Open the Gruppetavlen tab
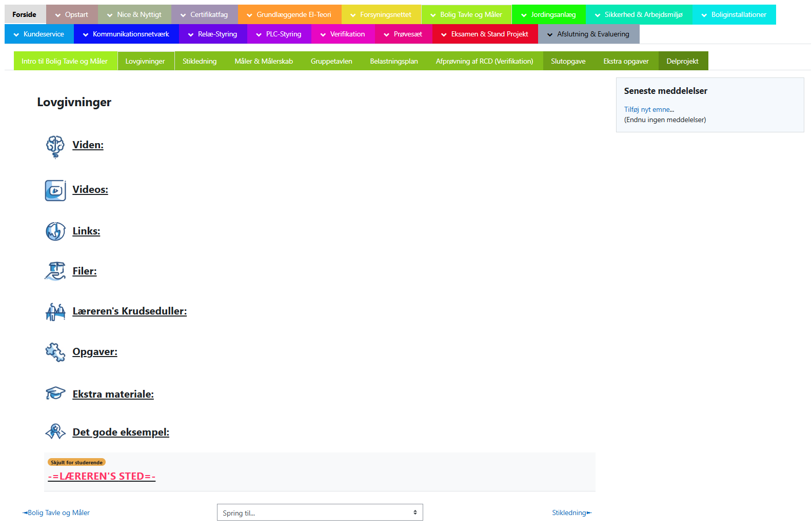Screen dimensions: 812x532 coord(331,61)
